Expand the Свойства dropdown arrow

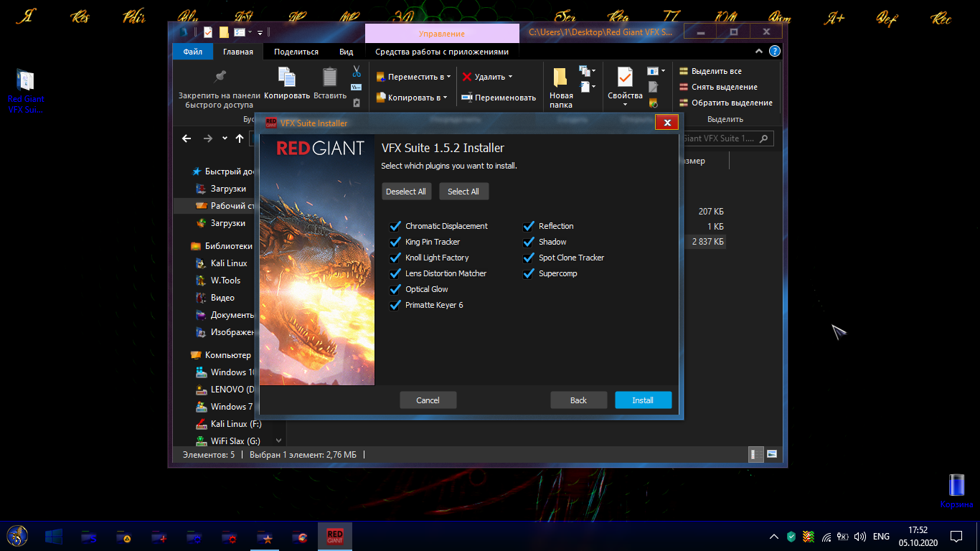625,105
